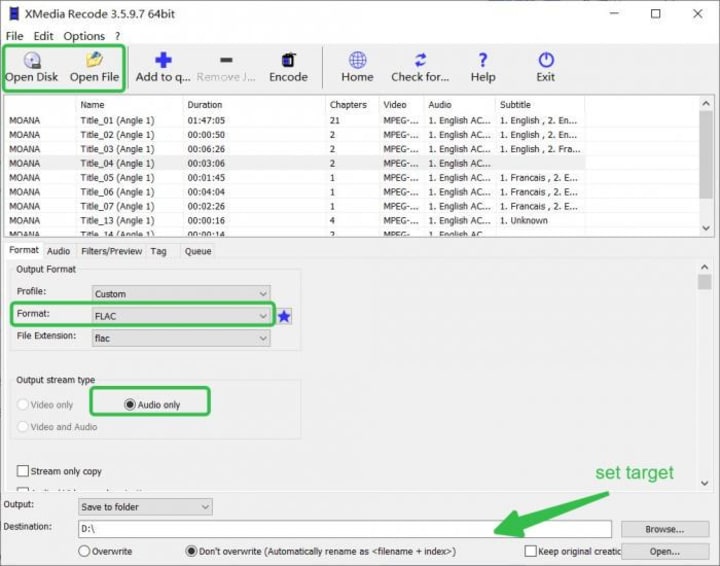Click the Video column header

(x=401, y=105)
